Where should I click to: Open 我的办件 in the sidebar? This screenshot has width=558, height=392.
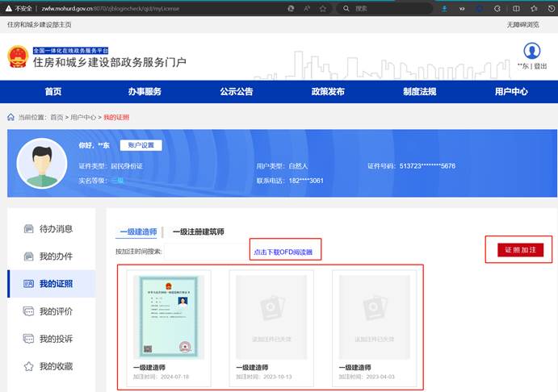[56, 256]
